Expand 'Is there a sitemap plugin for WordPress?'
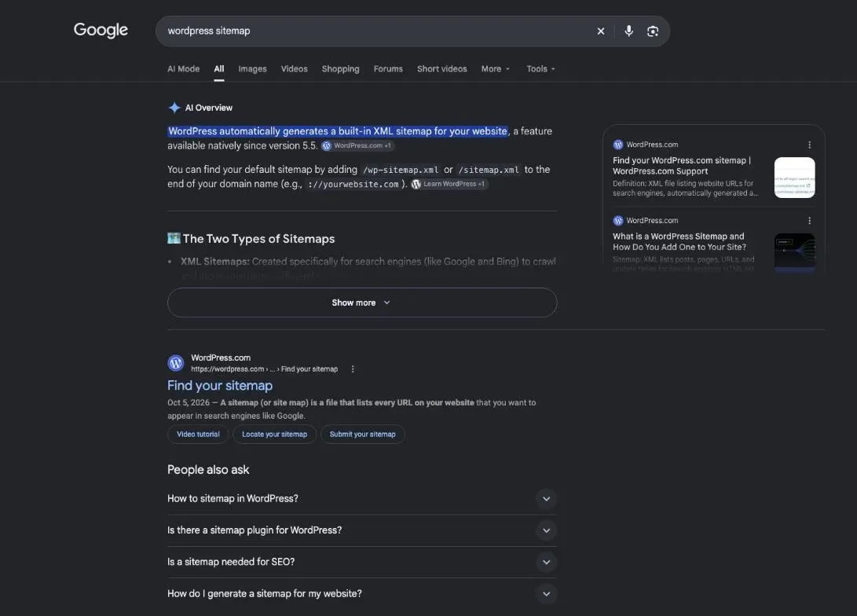The image size is (857, 616). pyautogui.click(x=362, y=530)
